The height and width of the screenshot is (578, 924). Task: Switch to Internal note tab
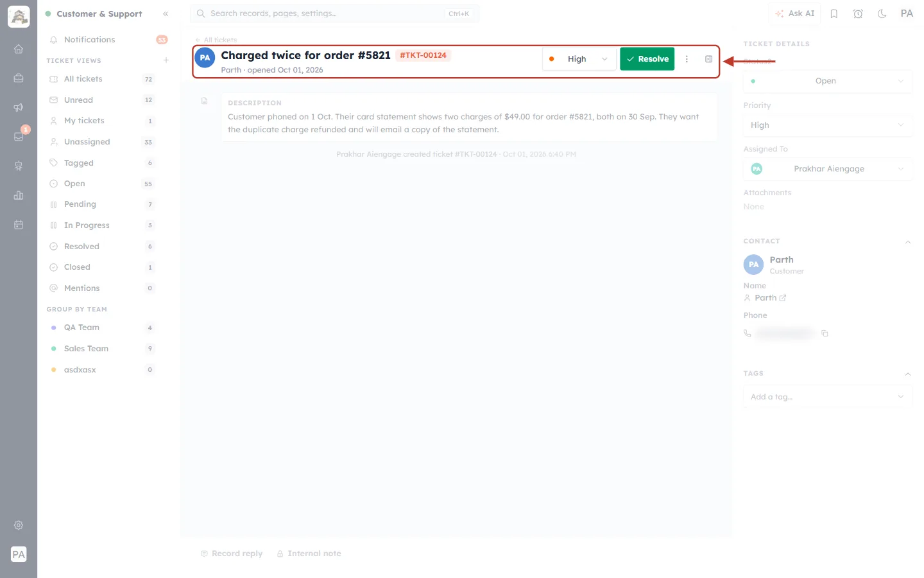point(309,554)
